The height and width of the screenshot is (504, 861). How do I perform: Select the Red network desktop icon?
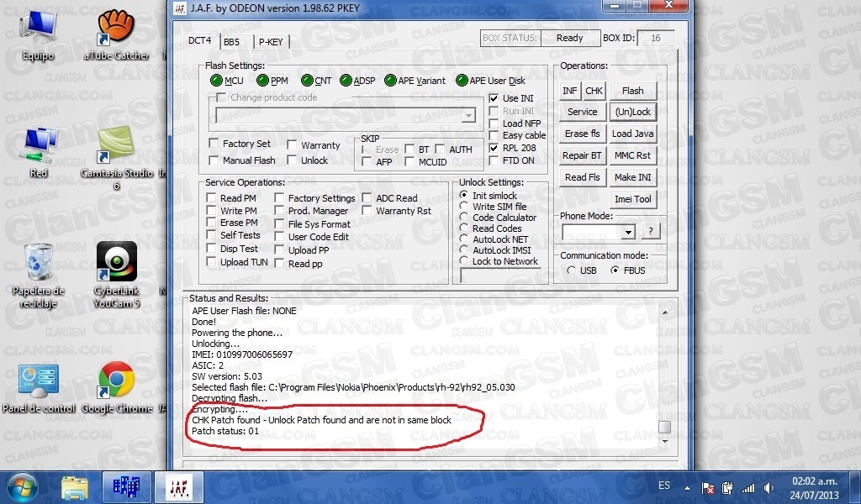[x=38, y=152]
